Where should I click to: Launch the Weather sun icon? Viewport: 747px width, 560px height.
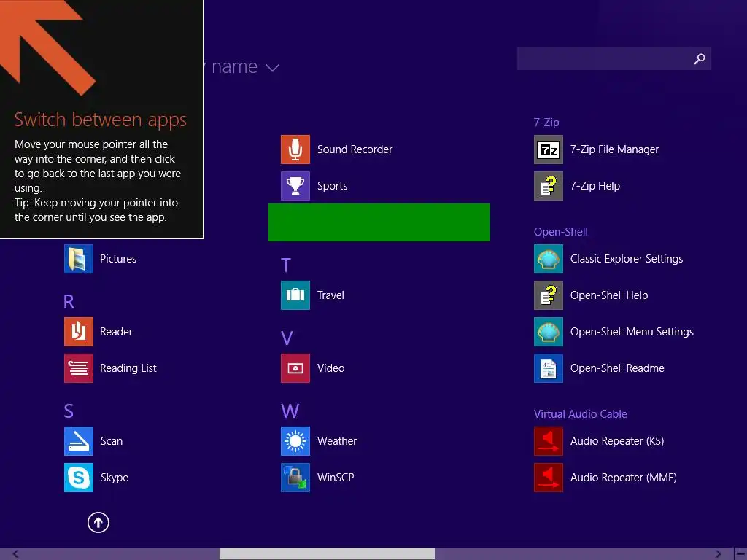295,441
